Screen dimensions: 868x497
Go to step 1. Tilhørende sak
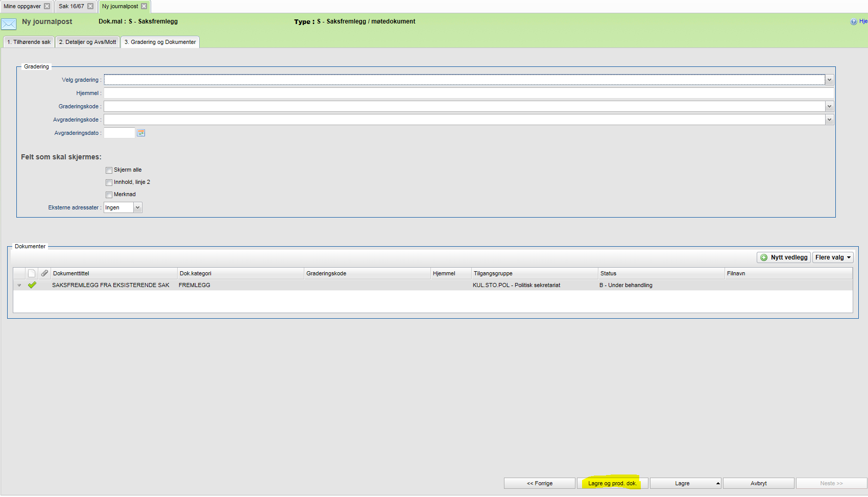(29, 42)
